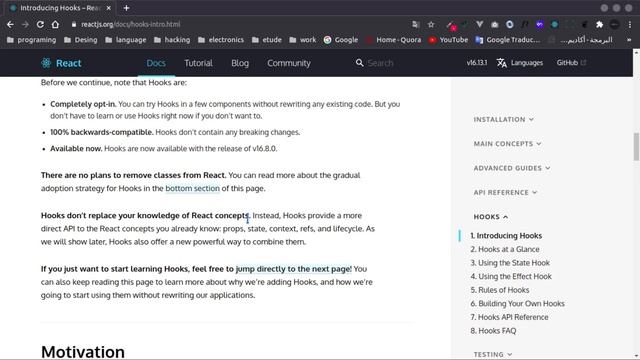View site info via padlock icon
This screenshot has width=640, height=360.
[x=74, y=24]
